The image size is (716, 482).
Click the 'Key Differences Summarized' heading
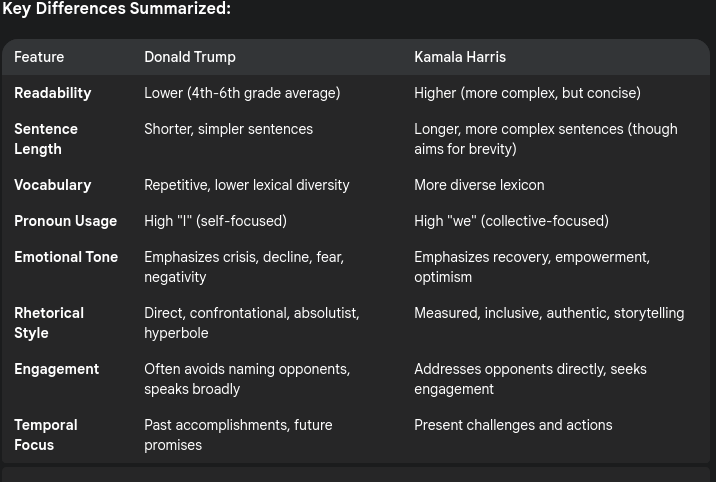coord(116,8)
